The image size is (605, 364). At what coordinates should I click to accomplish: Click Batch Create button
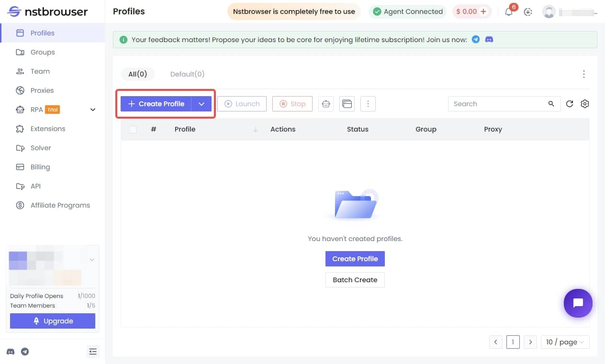tap(355, 280)
